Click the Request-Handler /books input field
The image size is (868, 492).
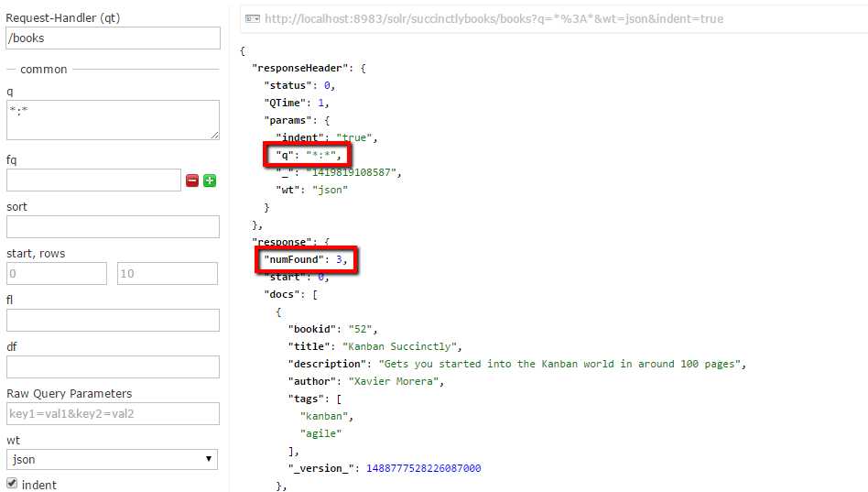tap(113, 38)
